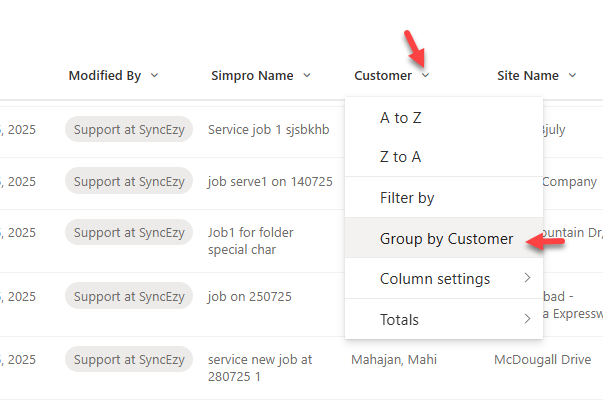Open the Totals submenu
The height and width of the screenshot is (401, 603).
point(400,320)
